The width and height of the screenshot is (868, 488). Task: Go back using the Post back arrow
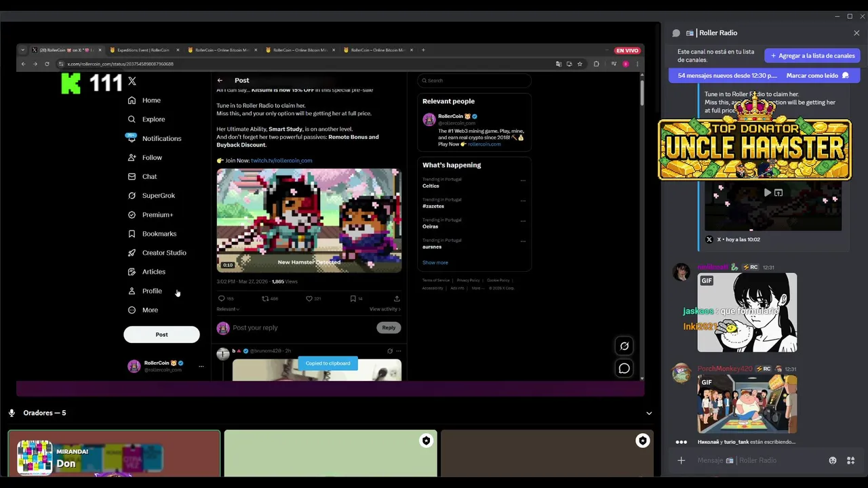click(x=220, y=80)
